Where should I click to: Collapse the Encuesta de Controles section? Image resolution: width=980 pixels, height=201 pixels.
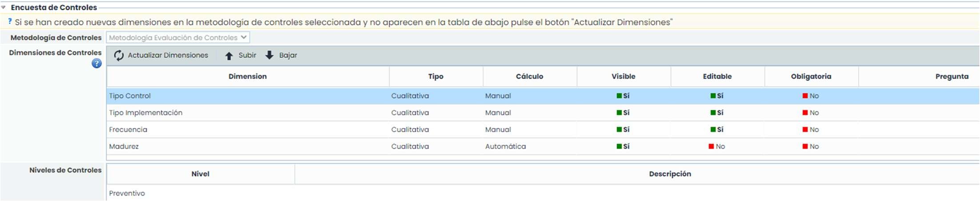coord(4,8)
